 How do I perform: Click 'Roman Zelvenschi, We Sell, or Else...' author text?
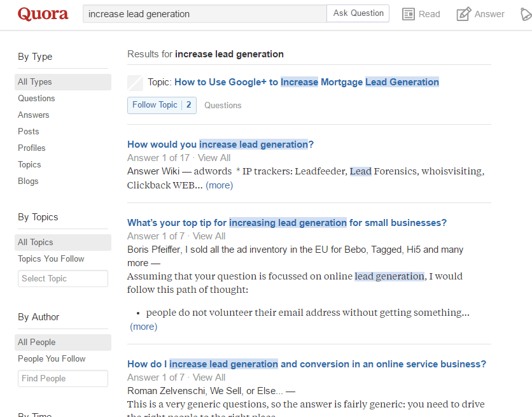[206, 391]
